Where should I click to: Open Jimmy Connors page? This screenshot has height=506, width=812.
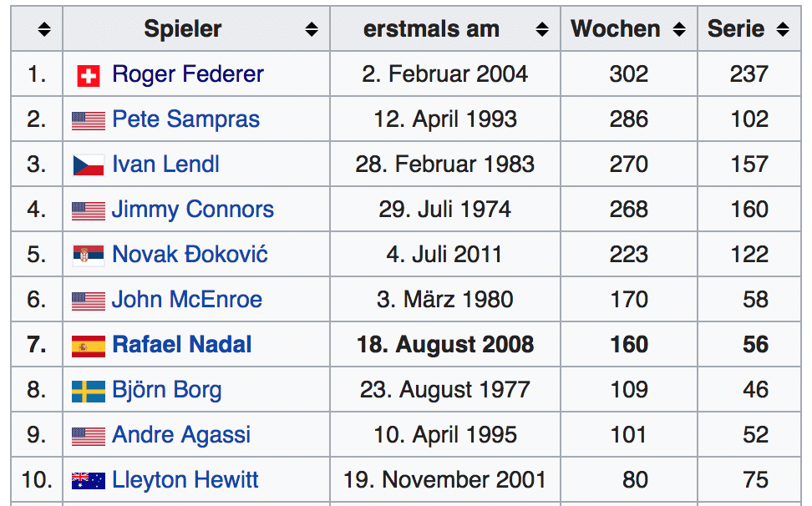pyautogui.click(x=193, y=210)
